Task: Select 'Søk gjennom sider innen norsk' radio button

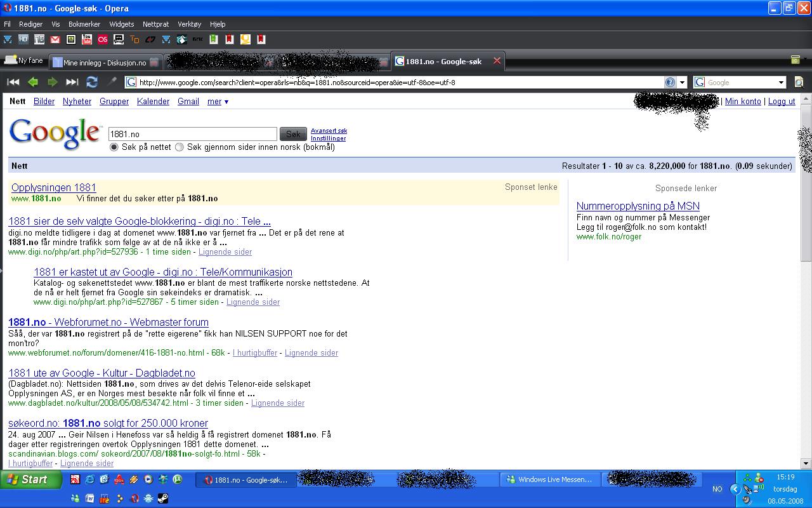Action: click(179, 147)
